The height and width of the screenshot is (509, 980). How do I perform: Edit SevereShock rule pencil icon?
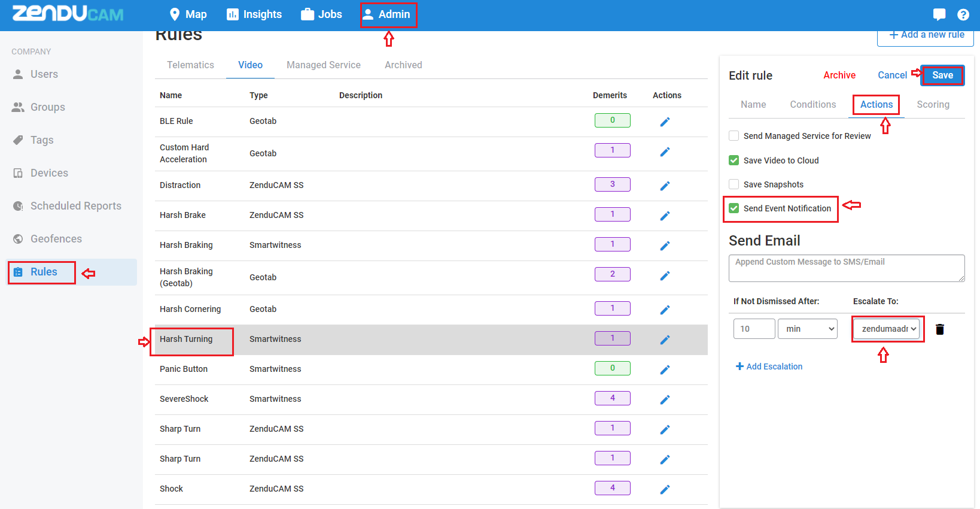(x=665, y=399)
